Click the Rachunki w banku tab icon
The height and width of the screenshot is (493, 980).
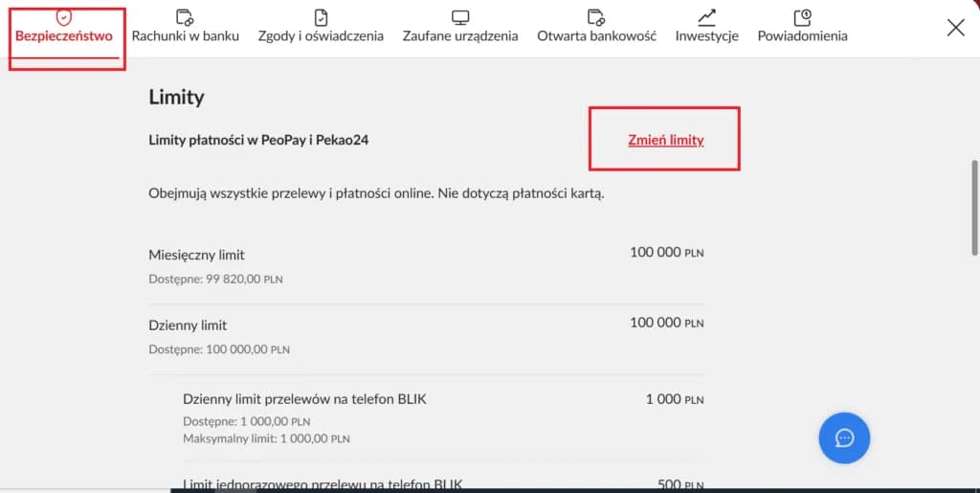[x=185, y=17]
